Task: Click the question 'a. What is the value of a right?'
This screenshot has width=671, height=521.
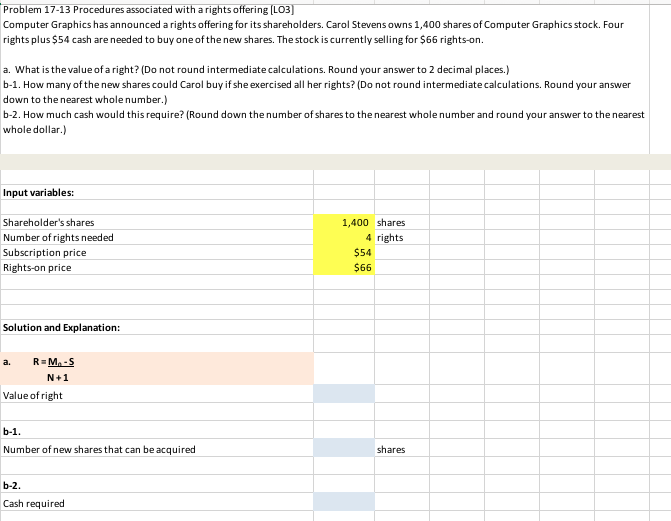Action: coord(256,70)
